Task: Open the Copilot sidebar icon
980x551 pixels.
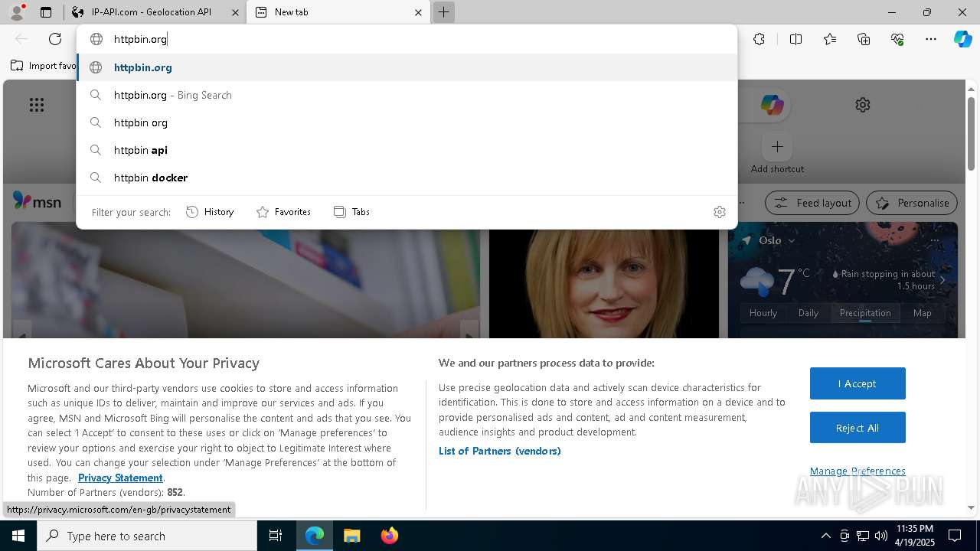Action: click(x=962, y=39)
